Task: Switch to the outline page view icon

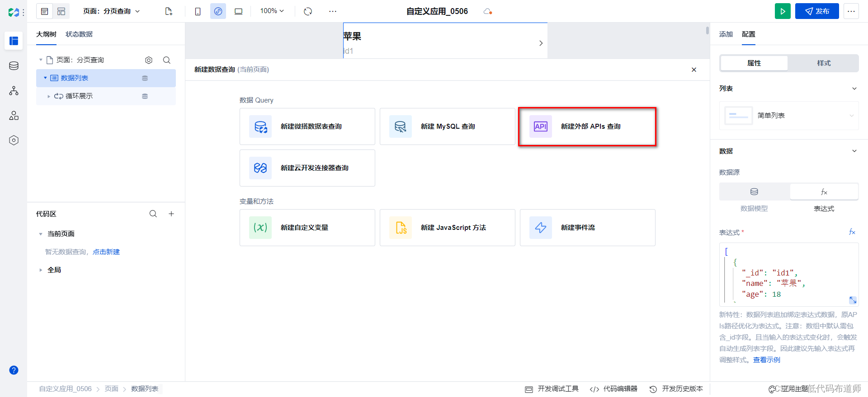Action: point(45,11)
